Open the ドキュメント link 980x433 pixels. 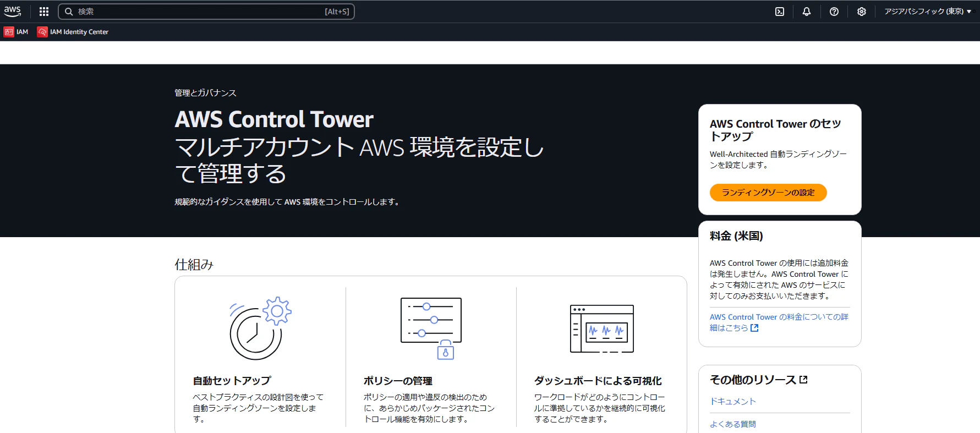(x=733, y=402)
